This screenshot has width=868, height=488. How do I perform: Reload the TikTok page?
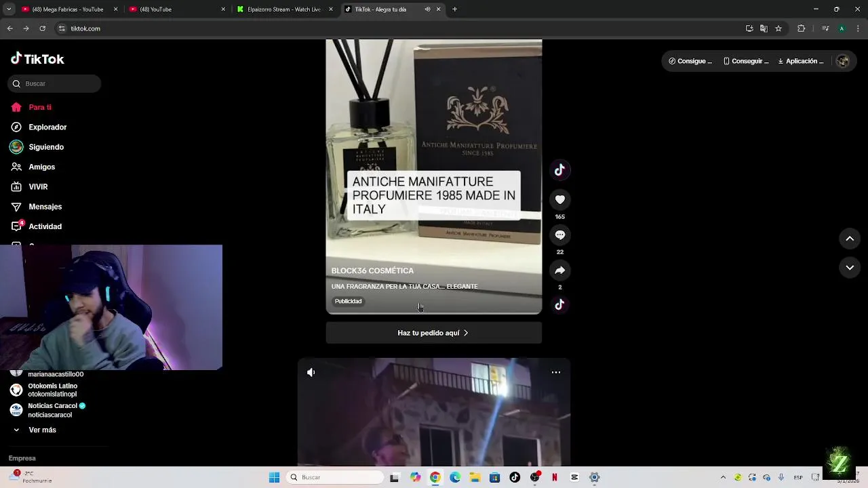(x=43, y=28)
